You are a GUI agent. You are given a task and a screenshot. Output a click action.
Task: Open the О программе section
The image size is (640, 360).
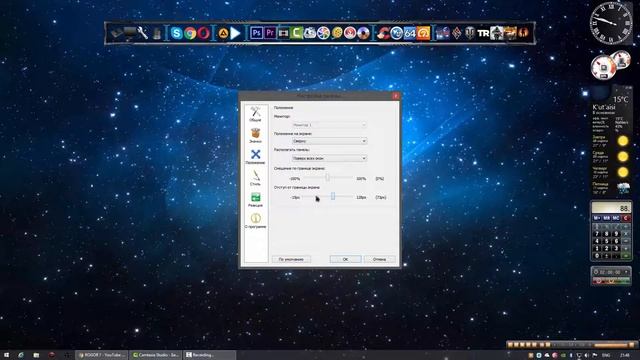(256, 221)
